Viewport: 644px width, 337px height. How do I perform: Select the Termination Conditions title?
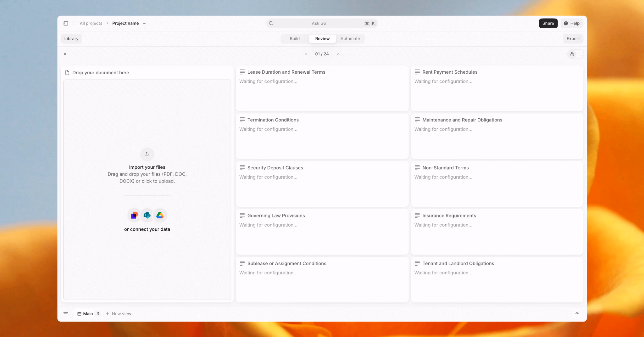tap(273, 120)
